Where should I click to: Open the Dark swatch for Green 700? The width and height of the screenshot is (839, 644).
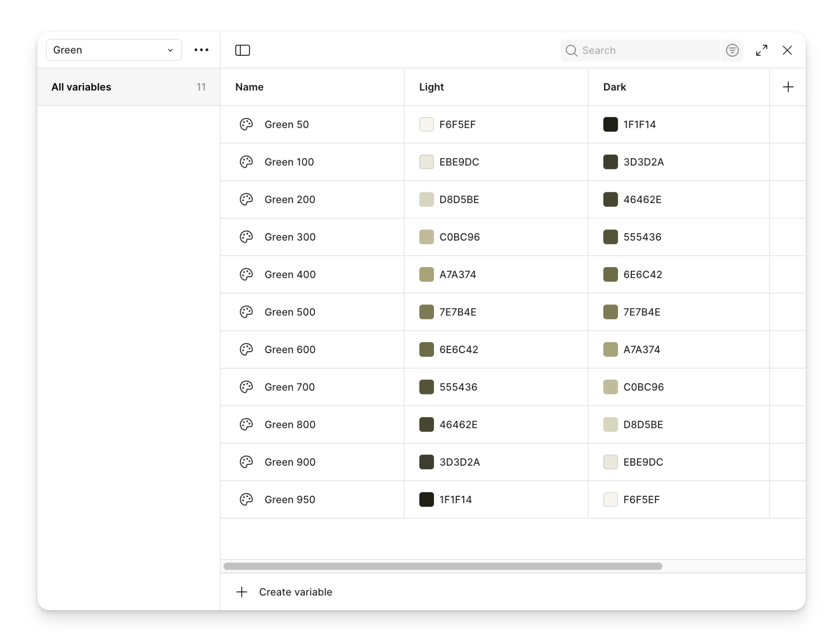point(610,386)
